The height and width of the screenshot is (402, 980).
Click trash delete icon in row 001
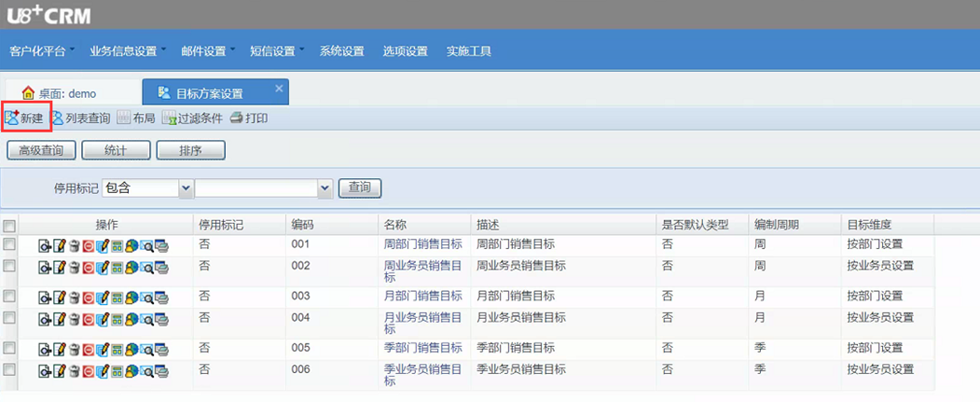tap(75, 245)
